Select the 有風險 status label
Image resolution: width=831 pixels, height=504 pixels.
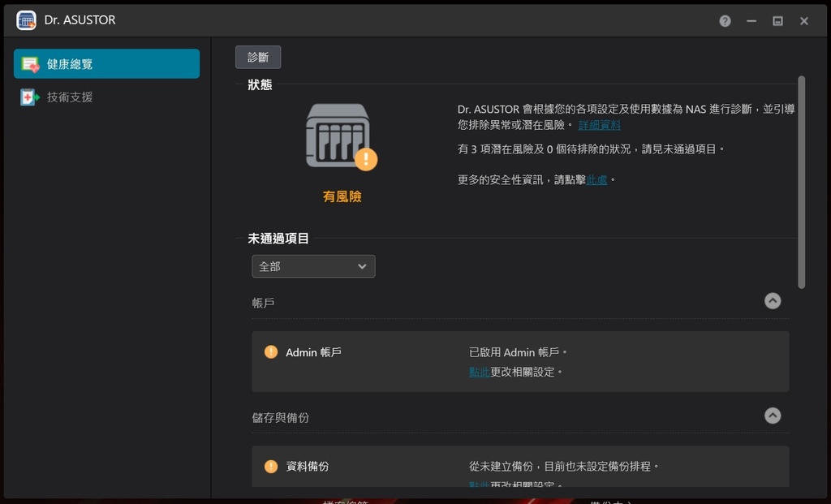pyautogui.click(x=342, y=196)
